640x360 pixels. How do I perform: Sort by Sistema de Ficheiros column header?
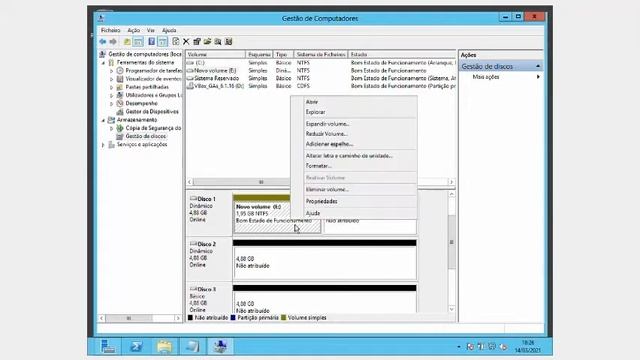pyautogui.click(x=321, y=54)
